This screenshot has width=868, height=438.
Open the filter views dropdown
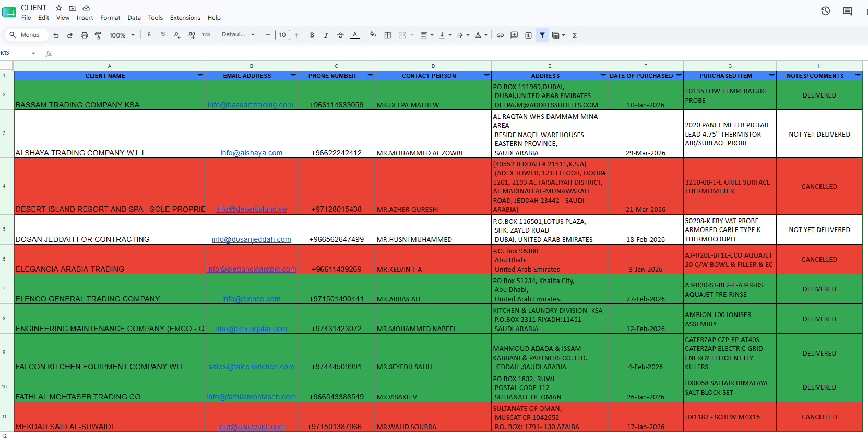coord(558,35)
